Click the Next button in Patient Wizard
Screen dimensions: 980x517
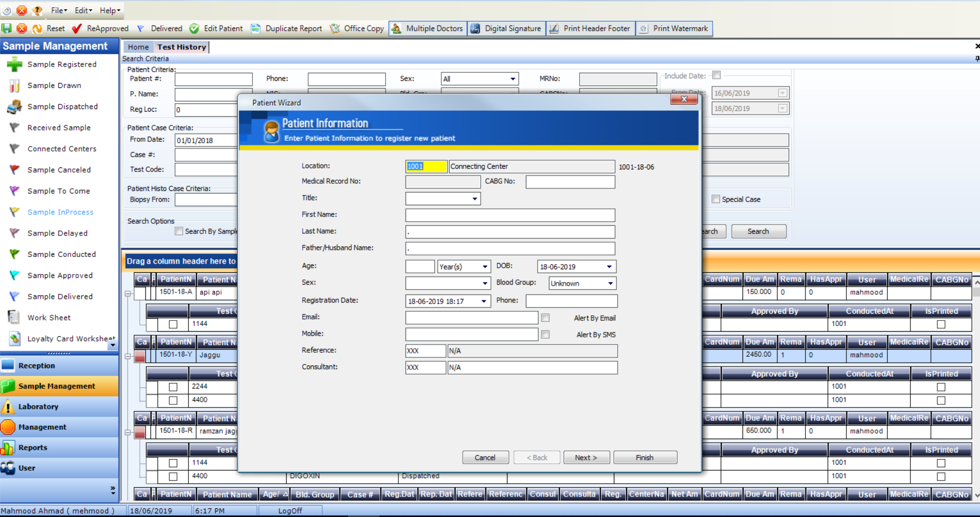click(x=586, y=457)
